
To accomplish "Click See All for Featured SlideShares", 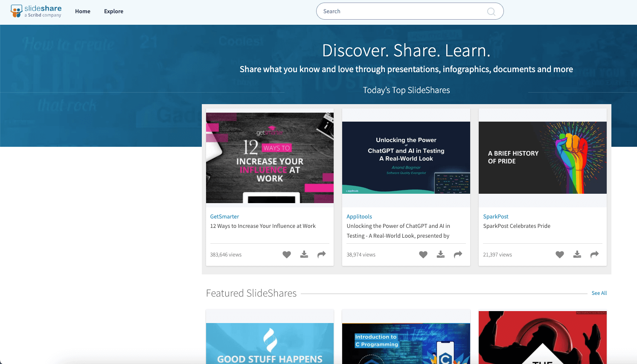I will [x=599, y=293].
